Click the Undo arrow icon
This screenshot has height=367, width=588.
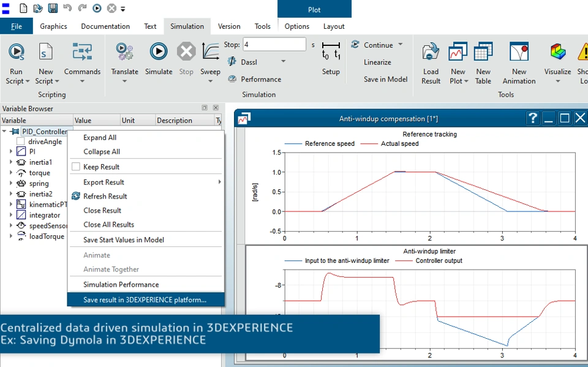pyautogui.click(x=67, y=7)
